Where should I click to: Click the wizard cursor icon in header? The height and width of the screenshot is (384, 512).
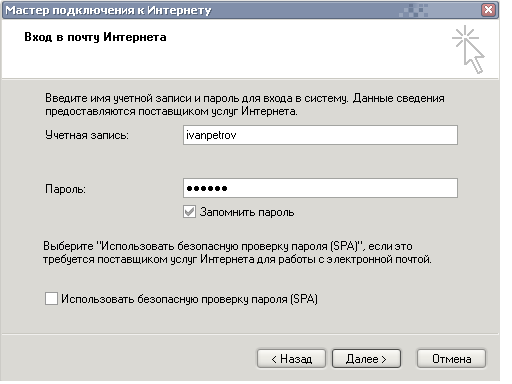(468, 49)
